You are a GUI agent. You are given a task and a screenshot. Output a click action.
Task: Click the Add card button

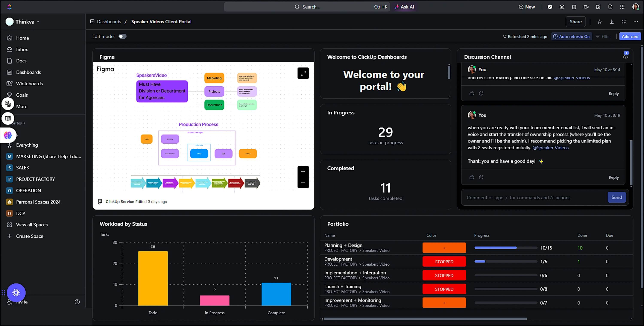click(x=630, y=36)
